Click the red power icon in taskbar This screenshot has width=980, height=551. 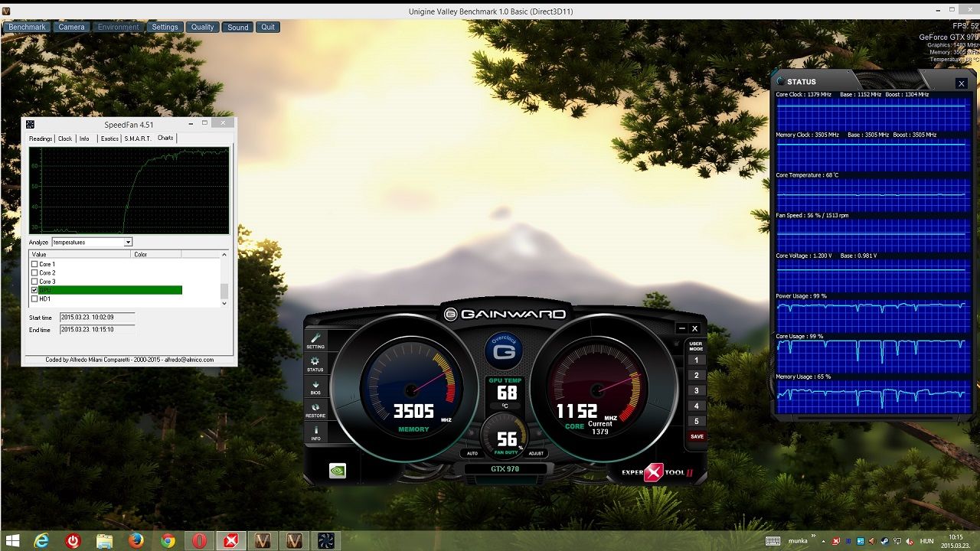73,541
